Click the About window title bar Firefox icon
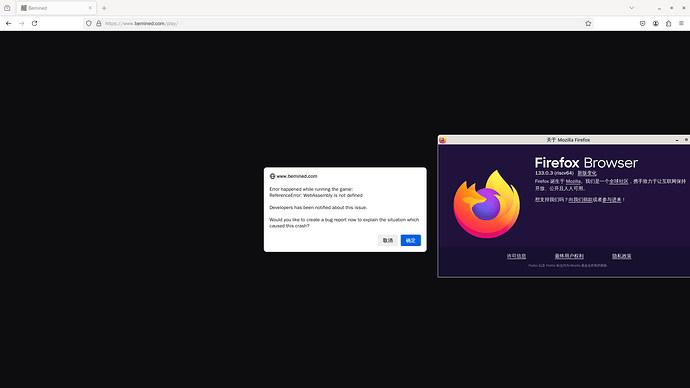The image size is (690, 388). [443, 140]
